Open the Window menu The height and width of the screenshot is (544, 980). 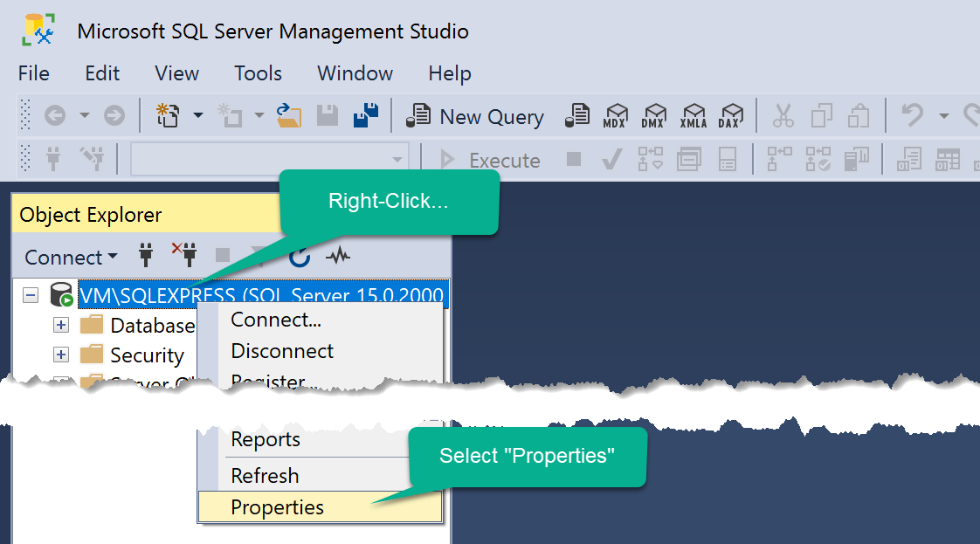pyautogui.click(x=355, y=73)
